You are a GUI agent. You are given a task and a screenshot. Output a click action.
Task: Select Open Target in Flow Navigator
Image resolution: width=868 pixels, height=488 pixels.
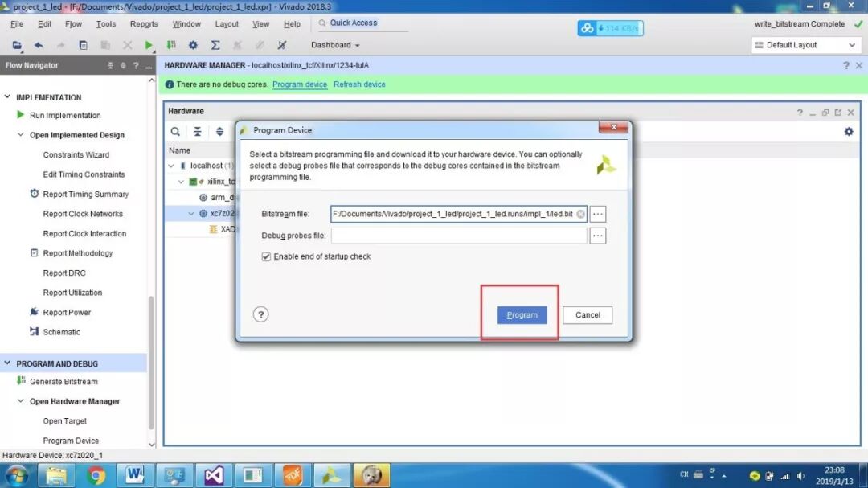pyautogui.click(x=65, y=421)
